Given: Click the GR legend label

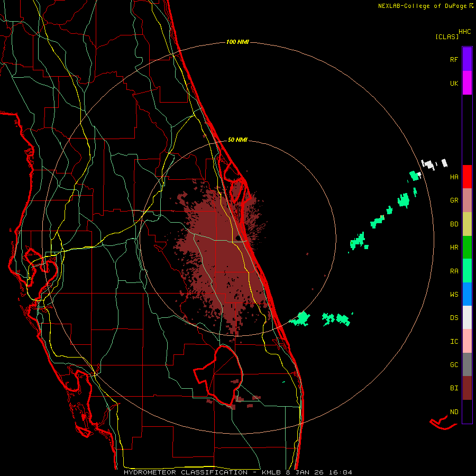Looking at the screenshot, I should point(454,200).
